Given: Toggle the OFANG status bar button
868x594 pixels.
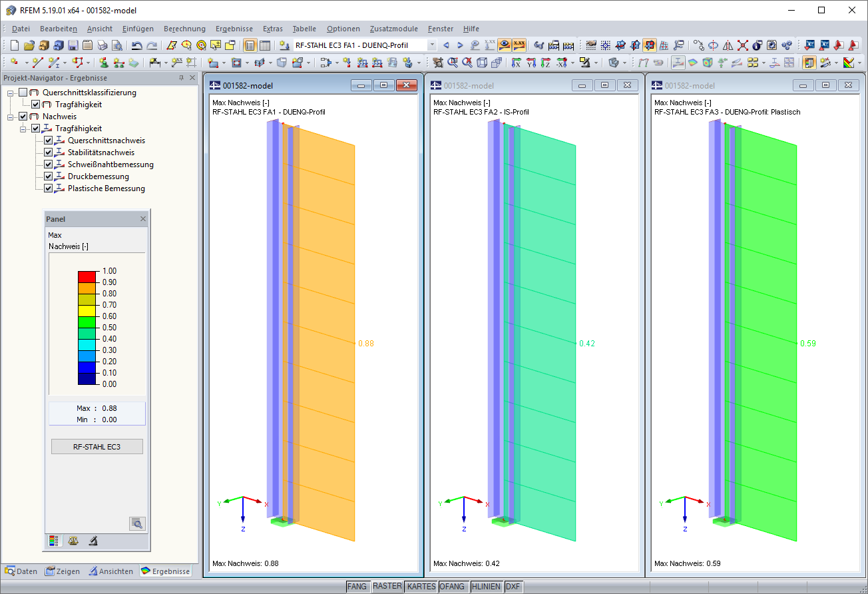Looking at the screenshot, I should pos(453,587).
